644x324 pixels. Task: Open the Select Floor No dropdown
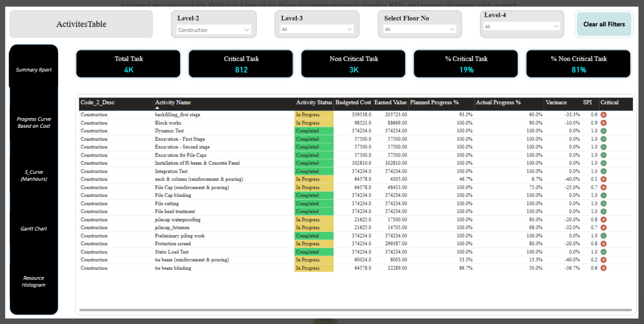coord(420,30)
